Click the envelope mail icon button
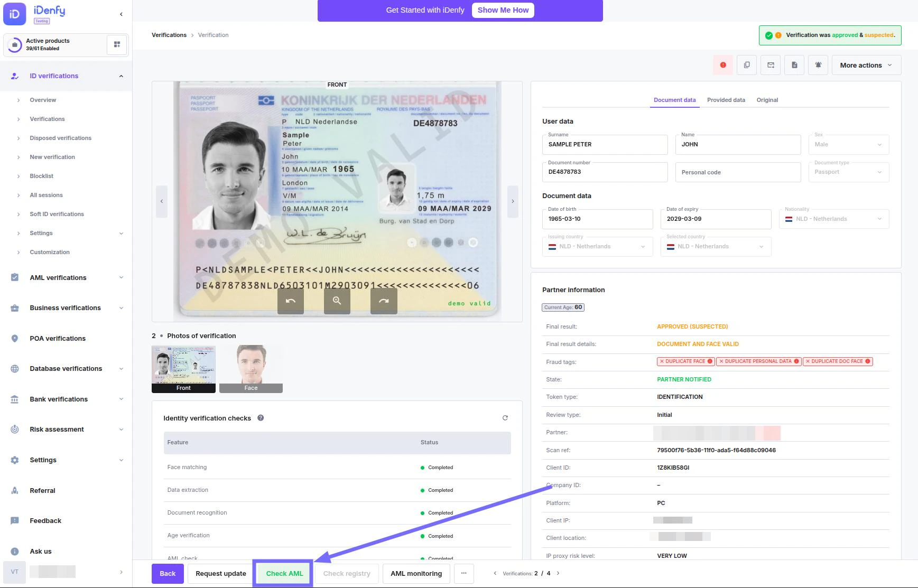Viewport: 918px width, 588px height. coord(771,65)
